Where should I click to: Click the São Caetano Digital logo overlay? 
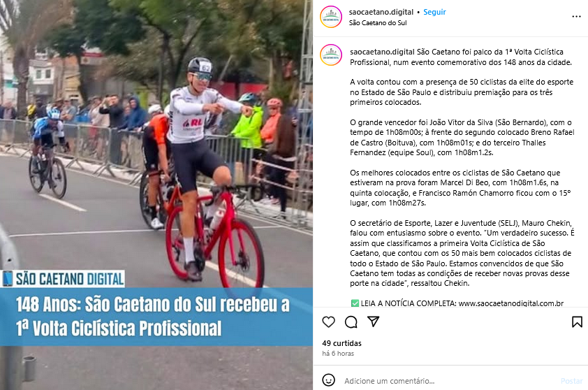click(63, 278)
